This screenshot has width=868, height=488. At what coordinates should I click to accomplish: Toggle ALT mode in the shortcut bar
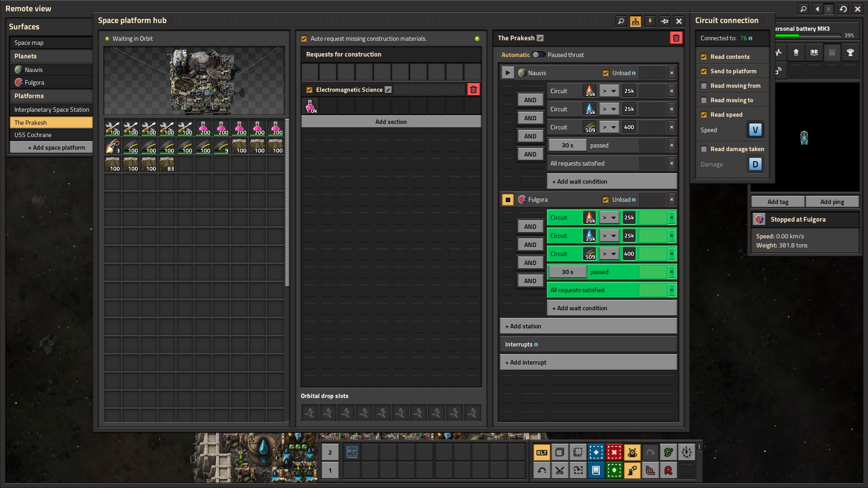pyautogui.click(x=541, y=452)
